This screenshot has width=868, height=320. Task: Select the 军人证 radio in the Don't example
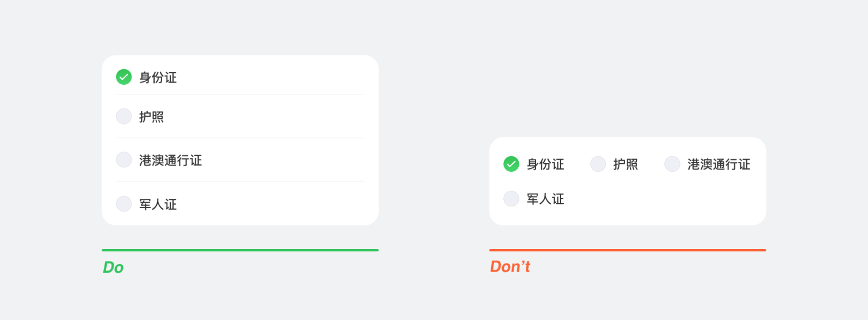click(511, 198)
